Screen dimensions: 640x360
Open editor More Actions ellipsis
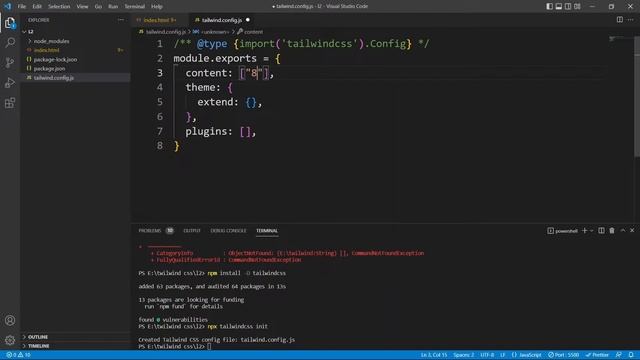click(x=631, y=20)
